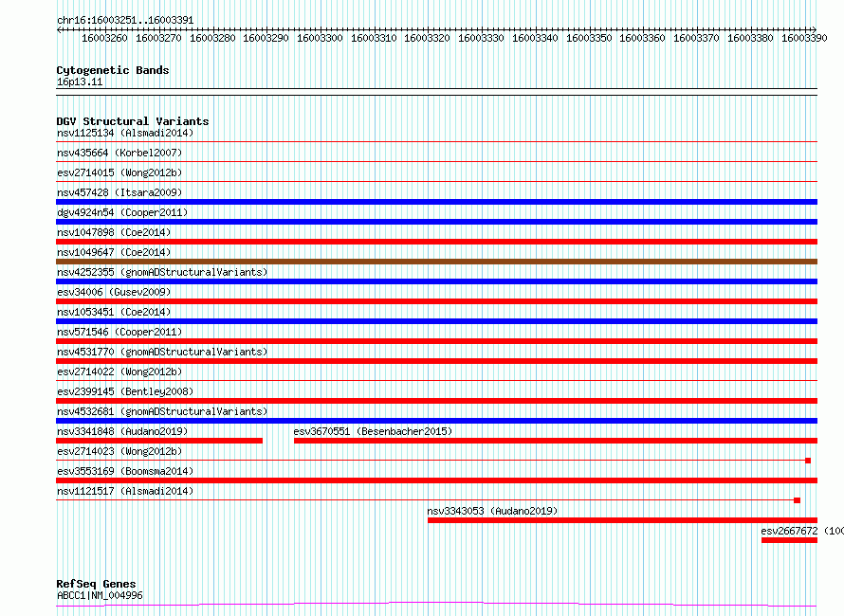This screenshot has height=616, width=844.
Task: Click the red bar under nsv4531770
Action: (x=436, y=361)
